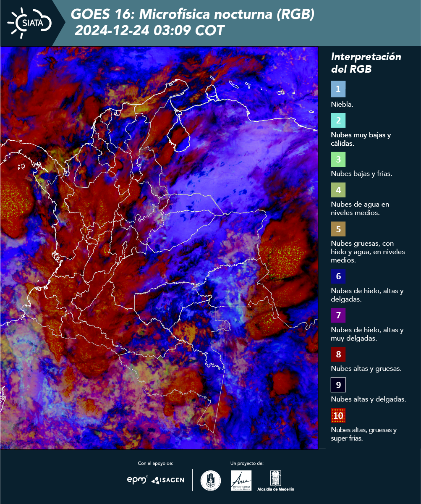The width and height of the screenshot is (421, 504).
Task: Select legend swatch 5, thick mid-level clouds
Action: [x=338, y=229]
